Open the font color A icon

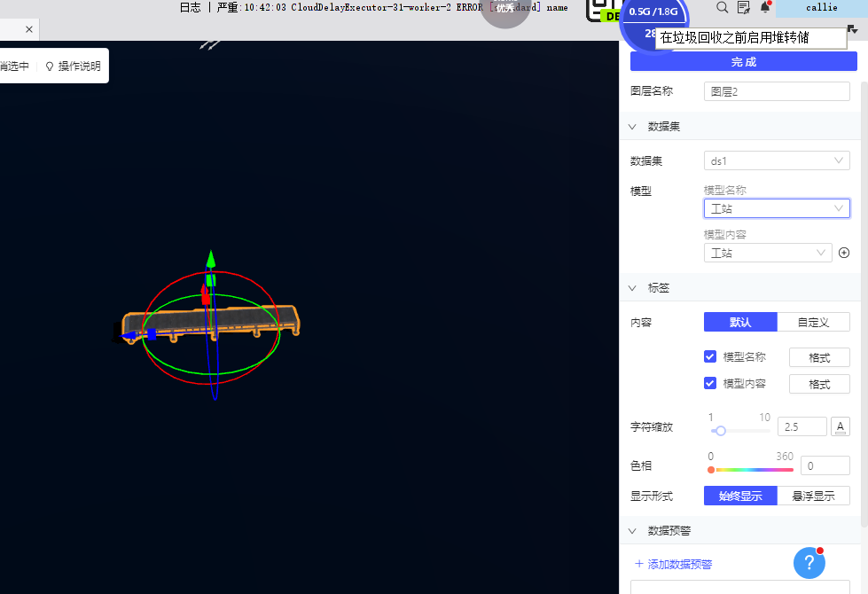[x=841, y=426]
